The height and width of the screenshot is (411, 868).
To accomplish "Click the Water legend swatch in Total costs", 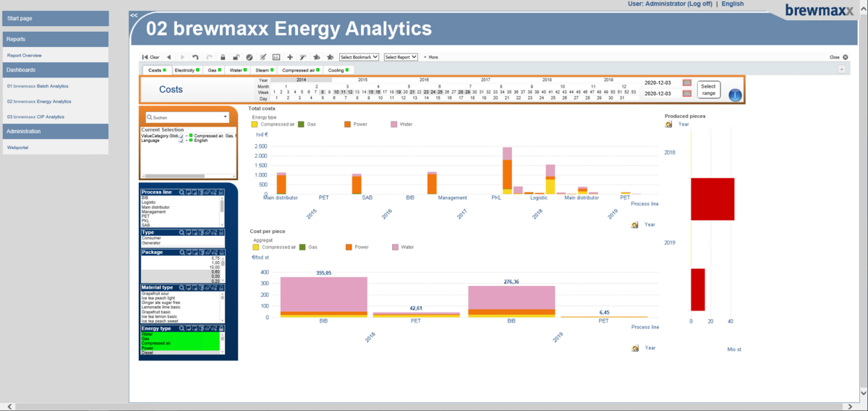I will (x=394, y=124).
